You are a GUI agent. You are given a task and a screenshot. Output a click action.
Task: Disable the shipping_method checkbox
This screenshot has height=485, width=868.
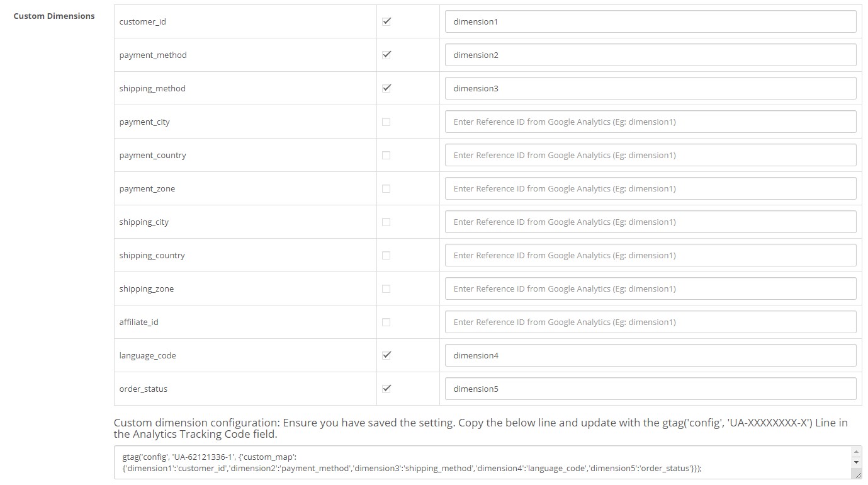pos(386,88)
